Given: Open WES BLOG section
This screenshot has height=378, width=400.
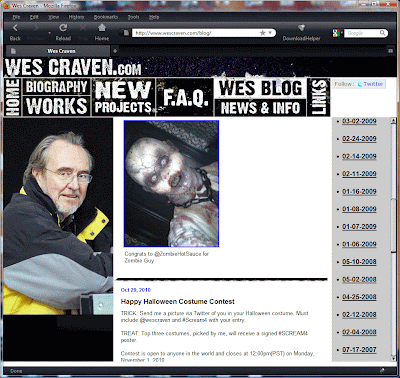Looking at the screenshot, I should pos(260,88).
